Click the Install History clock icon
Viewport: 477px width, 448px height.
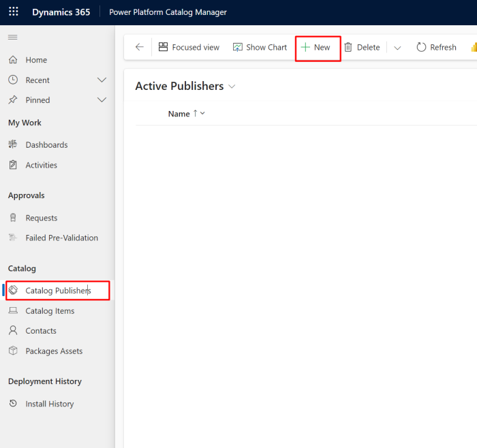click(x=13, y=403)
